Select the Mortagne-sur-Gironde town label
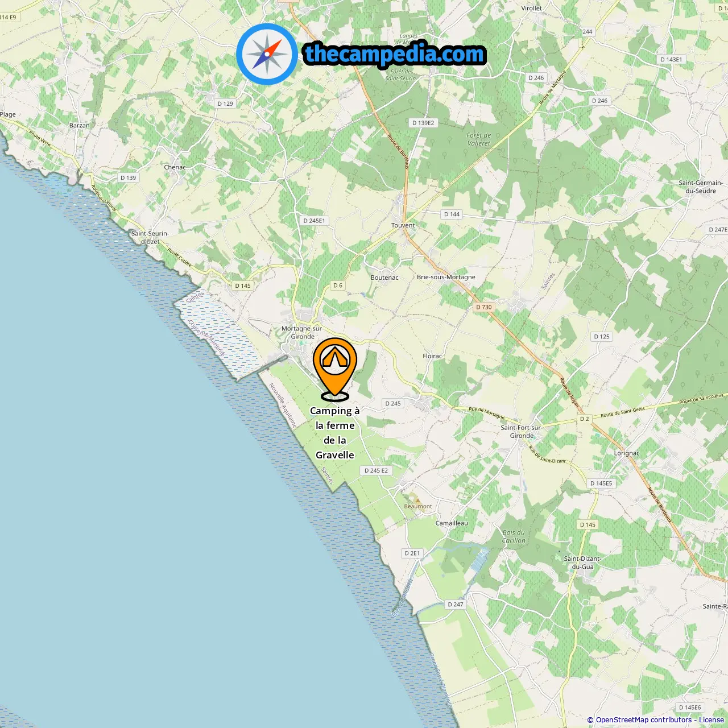Screen dimensions: 728x728 tap(303, 333)
